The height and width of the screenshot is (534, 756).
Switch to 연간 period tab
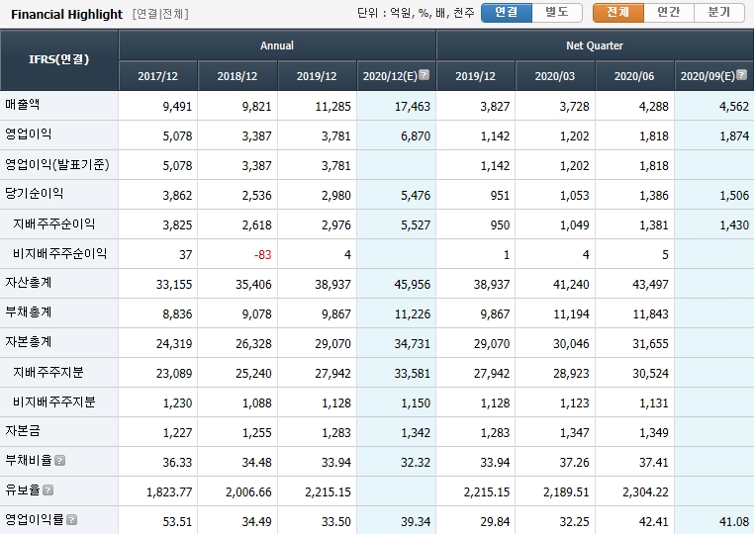tap(669, 13)
